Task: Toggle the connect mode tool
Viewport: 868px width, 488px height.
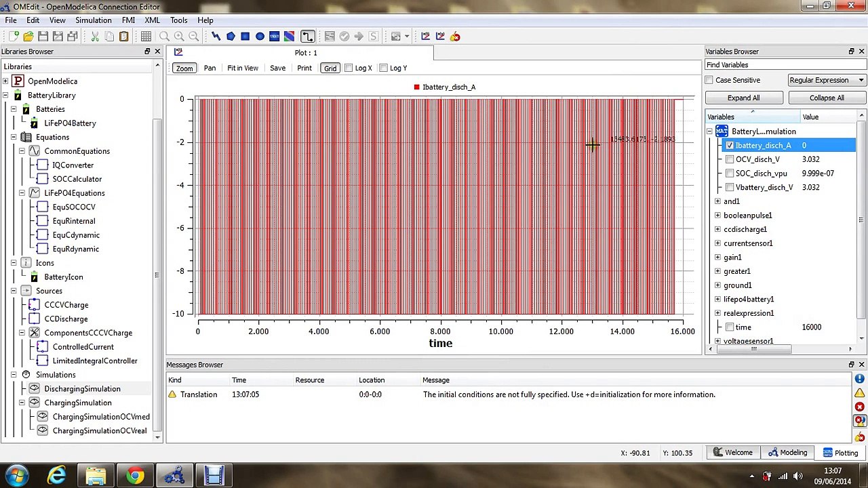Action: pyautogui.click(x=307, y=37)
